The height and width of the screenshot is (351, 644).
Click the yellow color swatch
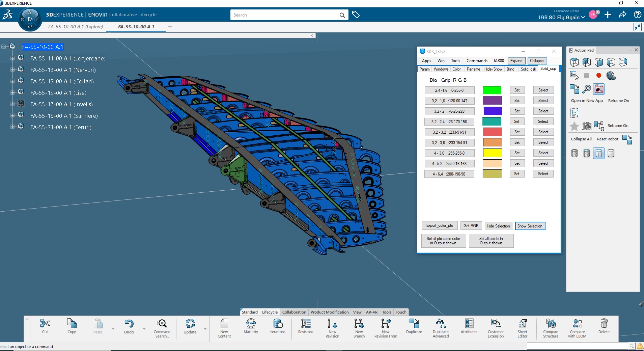pyautogui.click(x=492, y=153)
